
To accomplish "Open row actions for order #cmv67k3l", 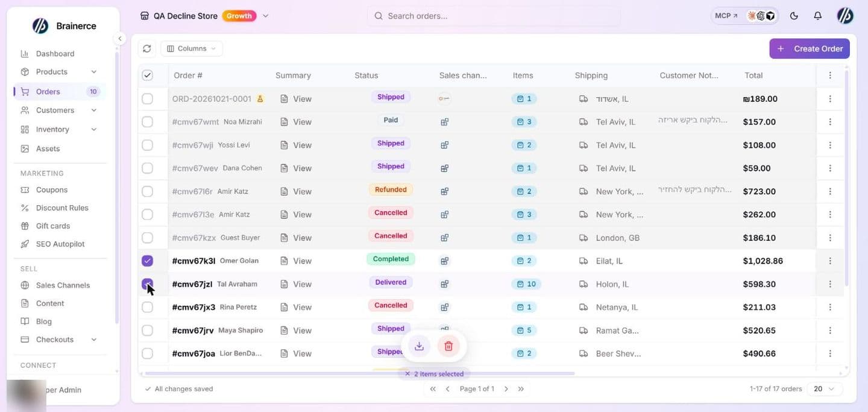I will click(830, 261).
